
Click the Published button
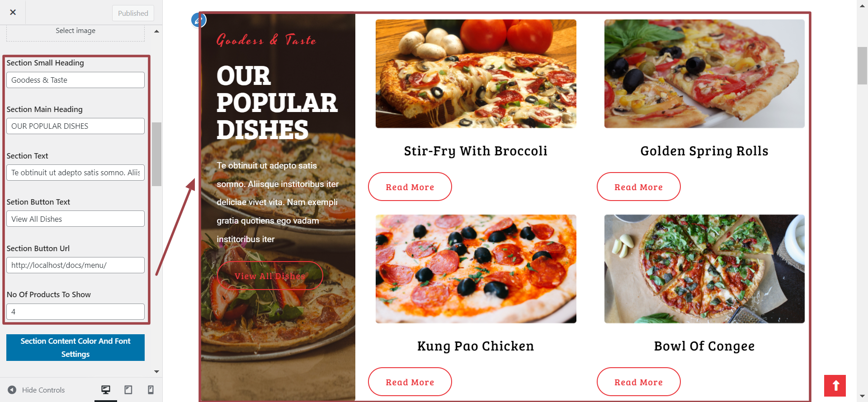133,13
